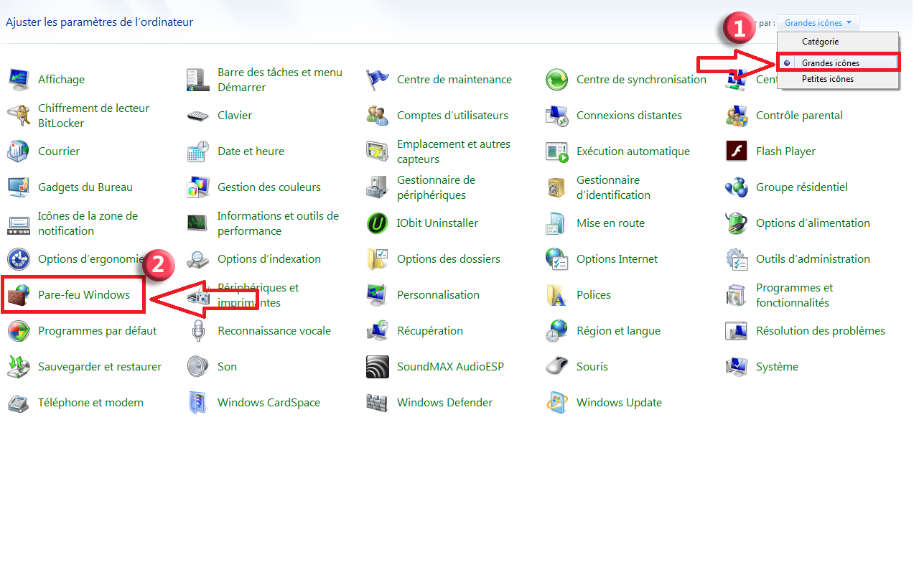Open the Gestion des couleurs icon
Viewport: 919px width, 588px height.
pos(197,187)
